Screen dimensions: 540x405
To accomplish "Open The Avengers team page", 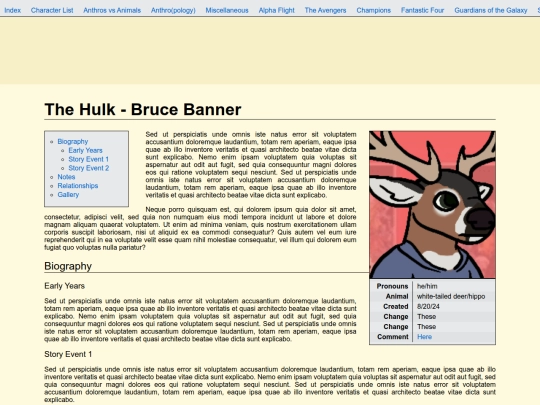I will point(325,10).
